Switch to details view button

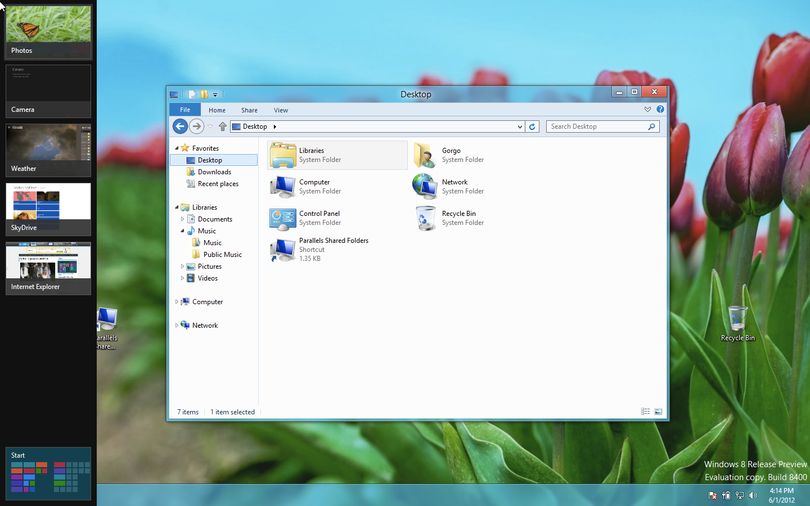pyautogui.click(x=645, y=412)
